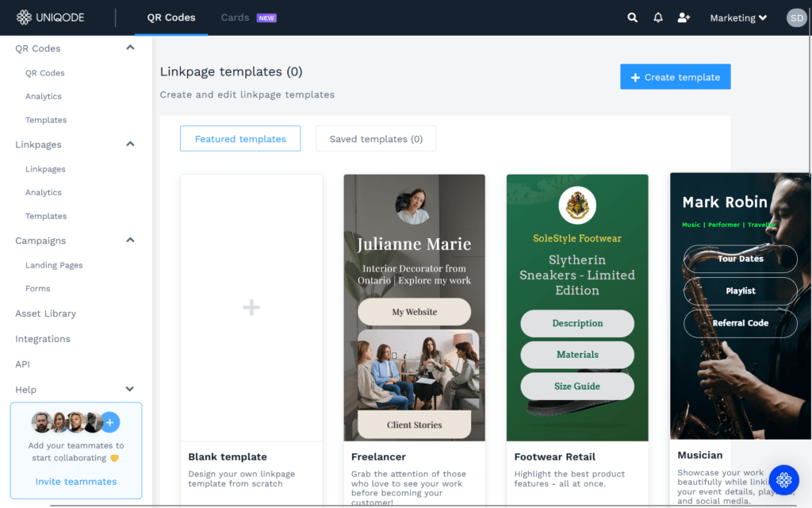This screenshot has width=812, height=508.
Task: Open the support widget in bottom right corner
Action: 783,479
